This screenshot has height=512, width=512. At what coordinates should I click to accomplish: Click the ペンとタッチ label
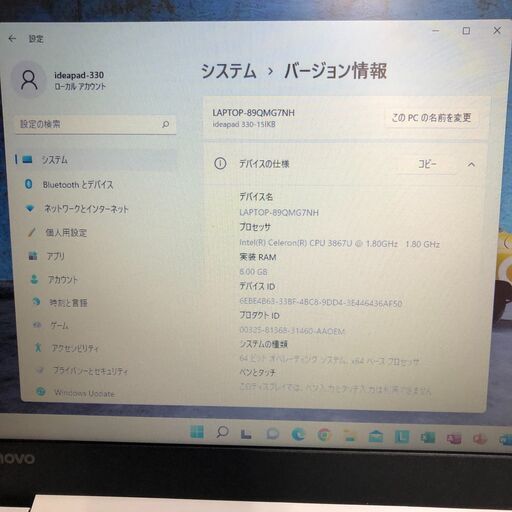click(x=257, y=372)
